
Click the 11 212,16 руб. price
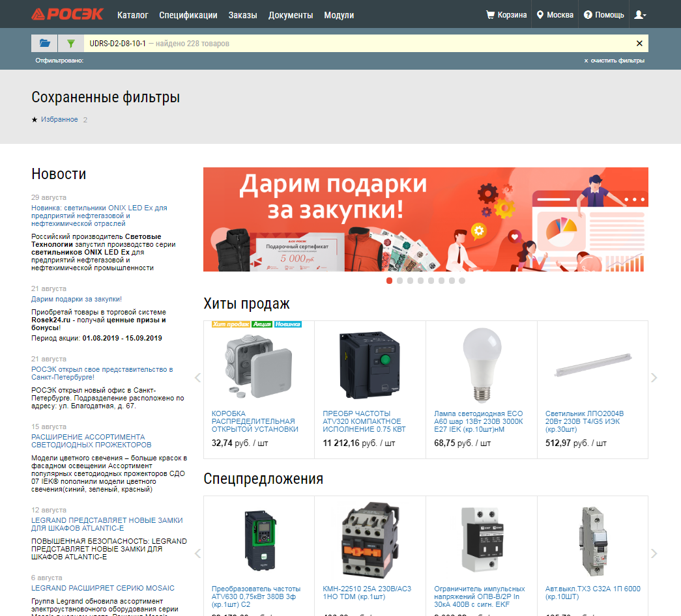[x=358, y=443]
